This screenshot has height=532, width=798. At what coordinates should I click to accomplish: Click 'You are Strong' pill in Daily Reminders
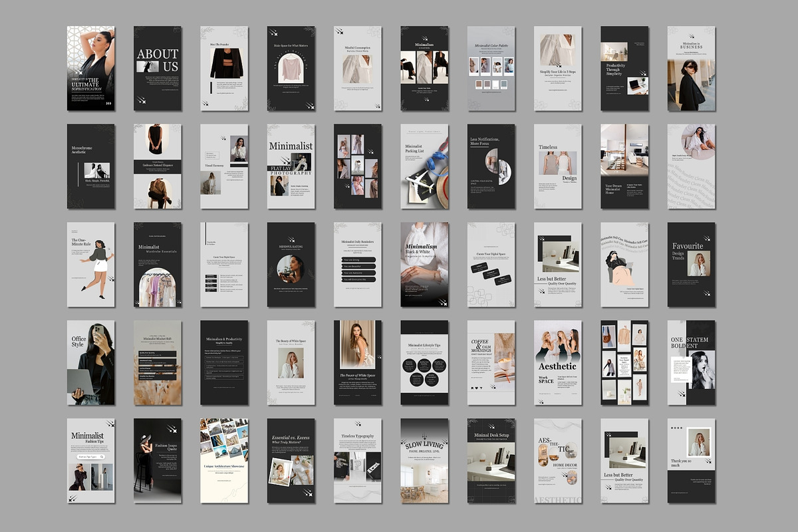(358, 259)
